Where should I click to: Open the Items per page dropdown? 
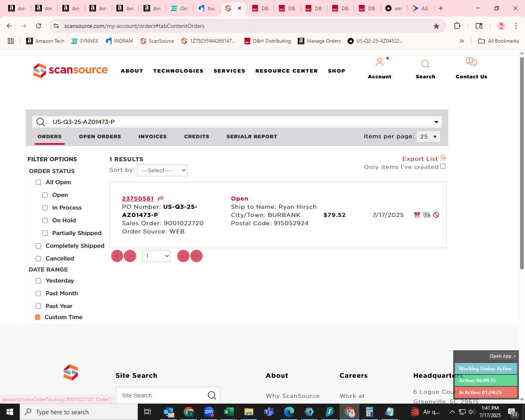click(428, 137)
